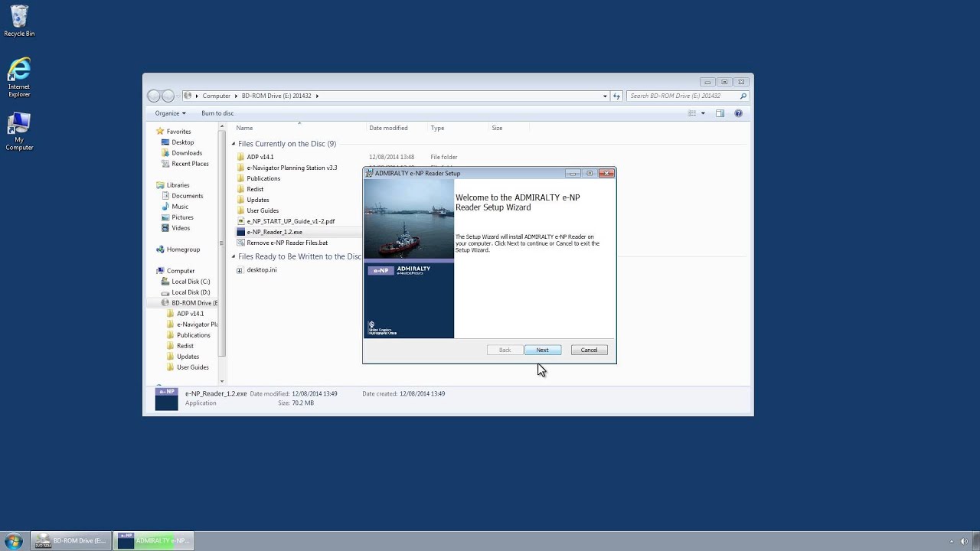
Task: Click Cancel in the Setup Wizard
Action: click(589, 350)
